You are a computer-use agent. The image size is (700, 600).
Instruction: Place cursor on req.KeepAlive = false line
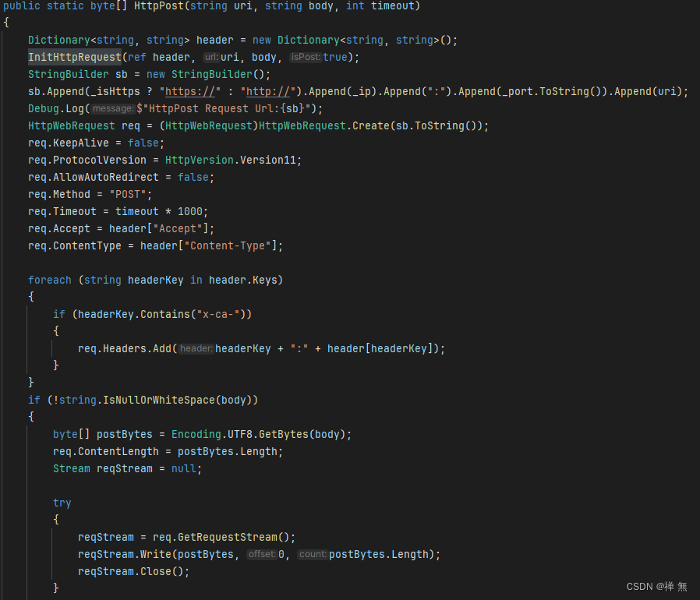click(x=96, y=143)
